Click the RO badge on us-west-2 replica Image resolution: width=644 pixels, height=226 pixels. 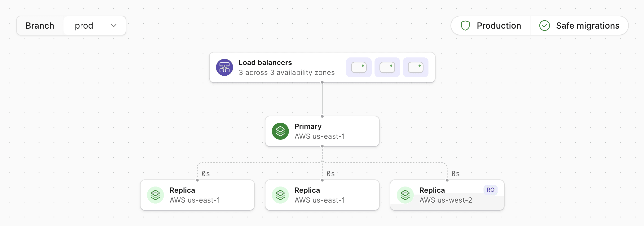click(x=490, y=190)
